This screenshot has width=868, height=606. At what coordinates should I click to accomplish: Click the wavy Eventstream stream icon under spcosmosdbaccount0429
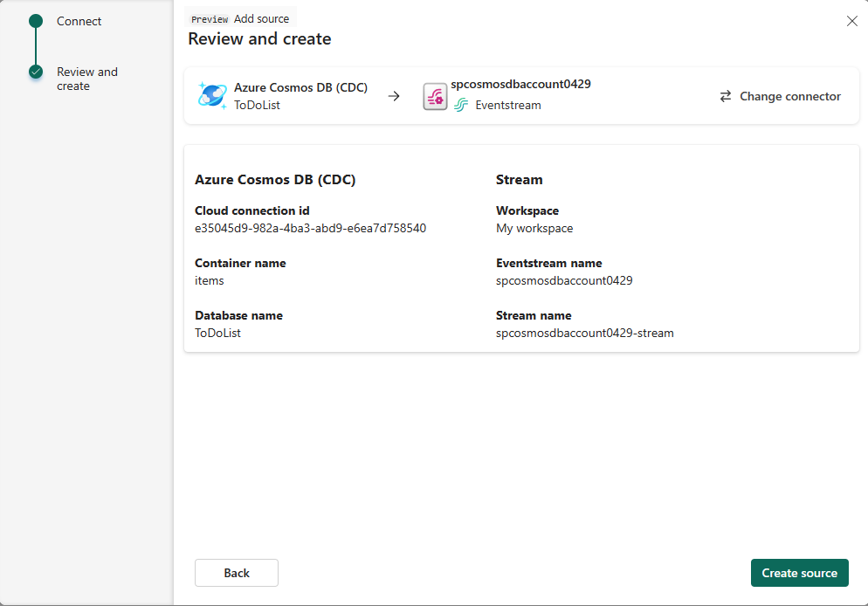pyautogui.click(x=460, y=105)
